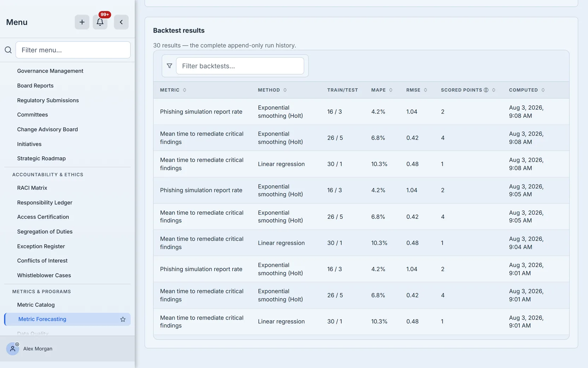Go to Committees page
This screenshot has height=368, width=588.
(x=33, y=115)
